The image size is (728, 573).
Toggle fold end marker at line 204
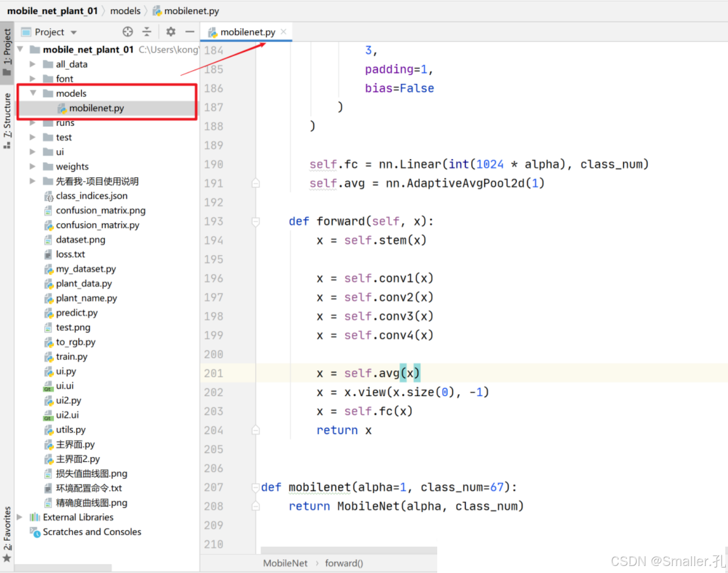click(256, 430)
